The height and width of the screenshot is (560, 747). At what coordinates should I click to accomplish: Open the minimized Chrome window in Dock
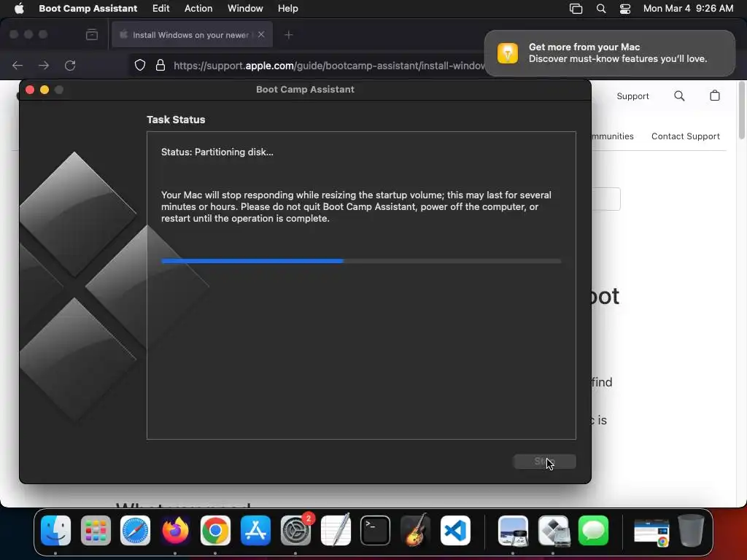pyautogui.click(x=651, y=532)
